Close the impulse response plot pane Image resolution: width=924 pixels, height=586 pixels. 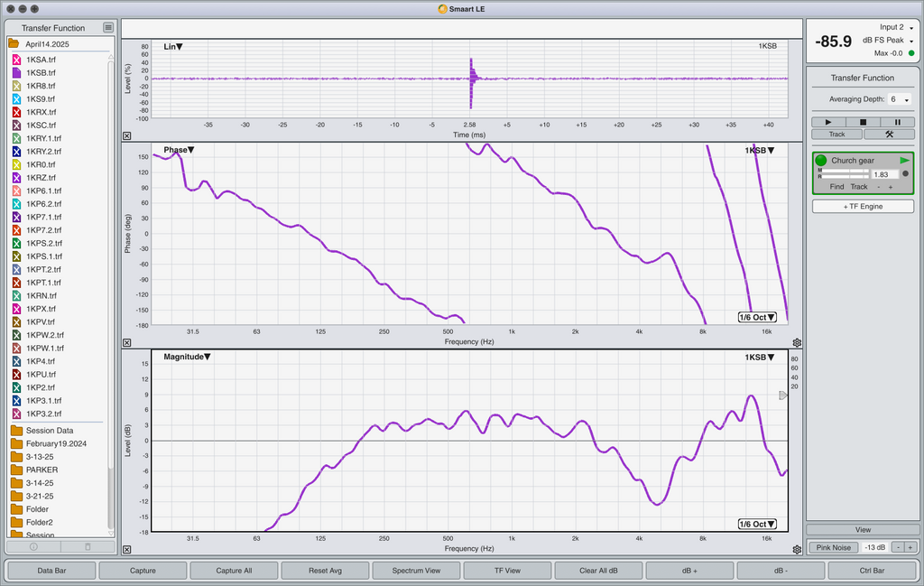pyautogui.click(x=126, y=135)
